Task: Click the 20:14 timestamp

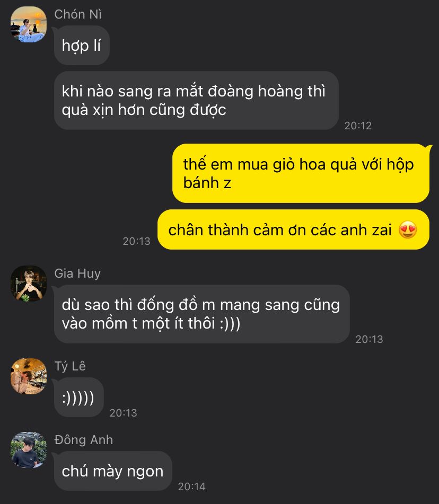Action: click(192, 487)
